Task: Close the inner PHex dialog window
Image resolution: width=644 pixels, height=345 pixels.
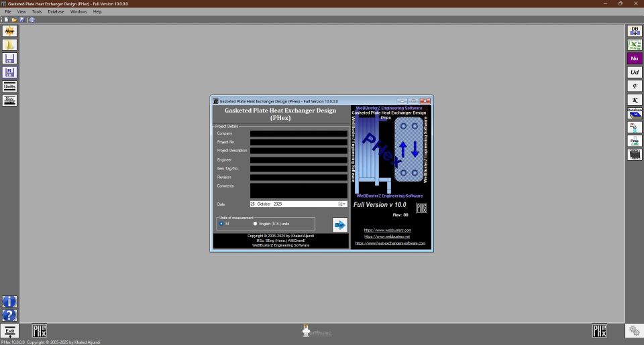Action: [425, 101]
